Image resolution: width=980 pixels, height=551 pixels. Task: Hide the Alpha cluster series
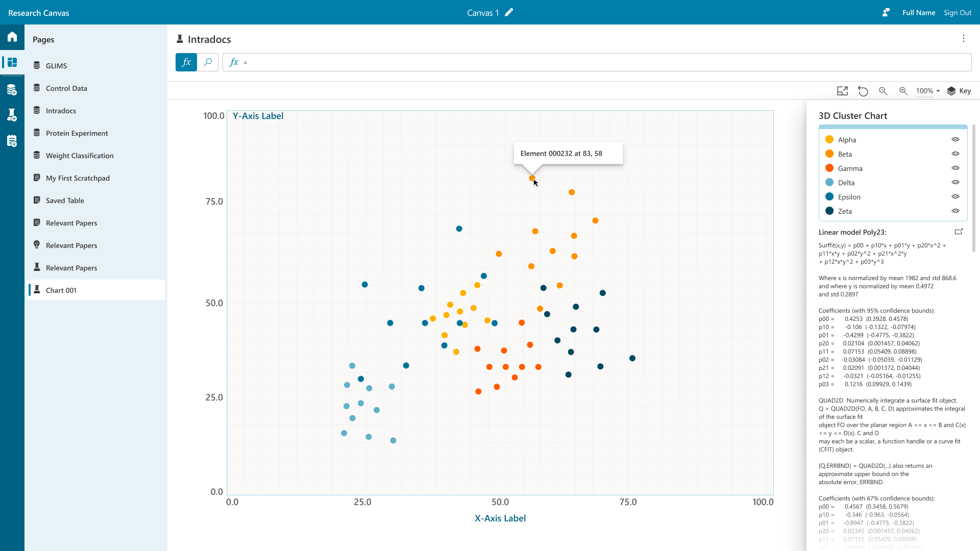[x=955, y=140]
